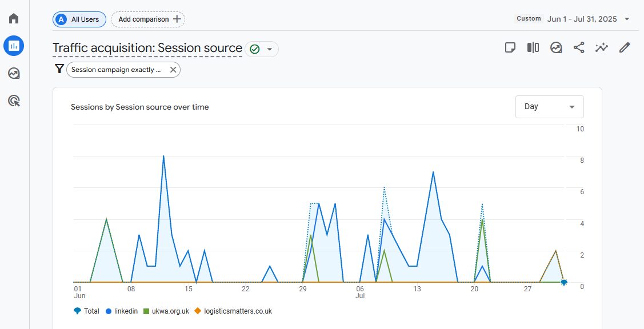Click the 13 date axis label
The width and height of the screenshot is (644, 329).
coord(417,289)
